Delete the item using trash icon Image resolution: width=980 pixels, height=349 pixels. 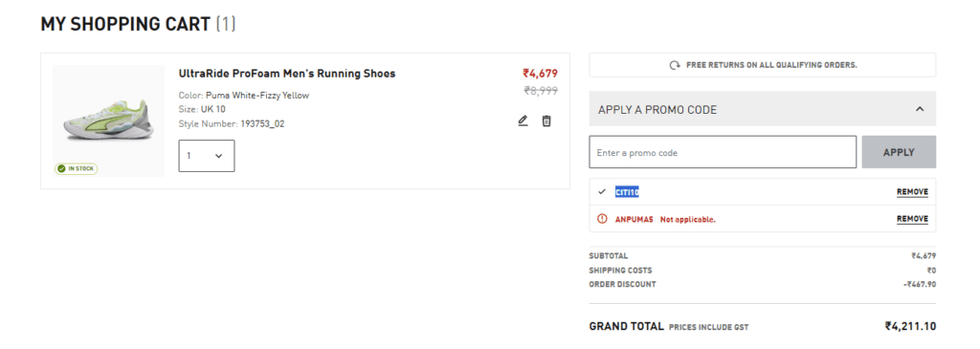pyautogui.click(x=546, y=120)
